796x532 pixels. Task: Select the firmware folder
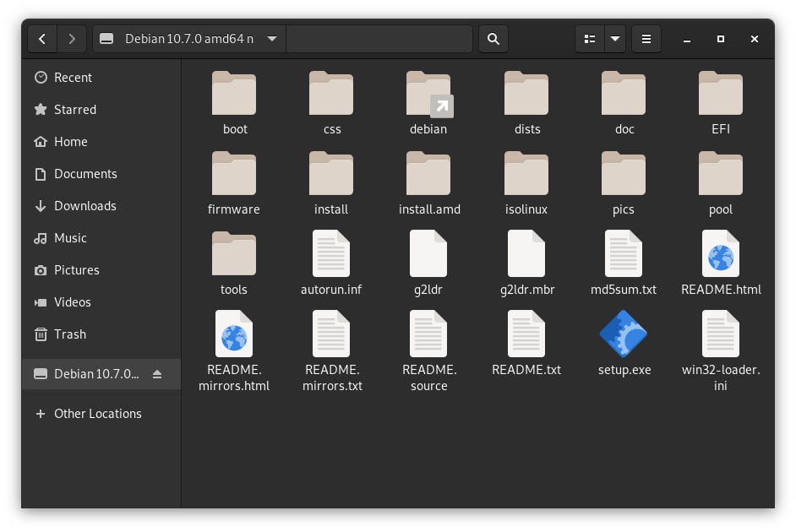[234, 183]
